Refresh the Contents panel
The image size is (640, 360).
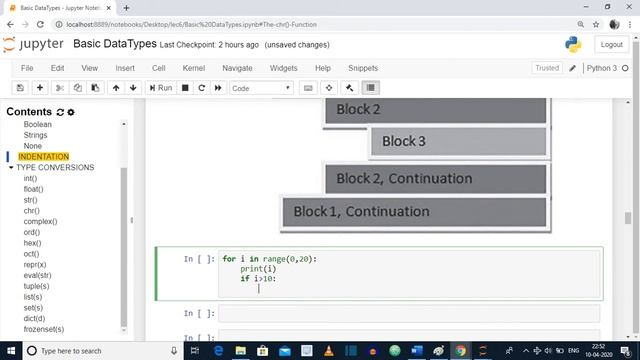(x=60, y=112)
